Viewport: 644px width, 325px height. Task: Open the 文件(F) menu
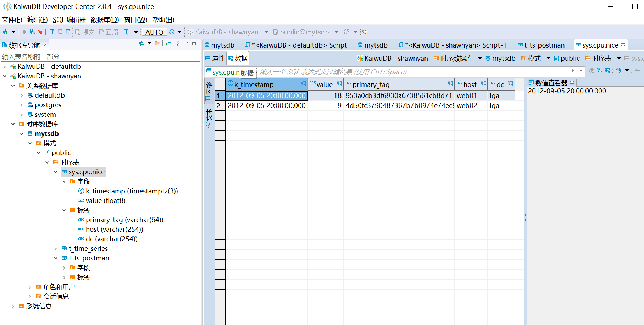click(x=12, y=20)
